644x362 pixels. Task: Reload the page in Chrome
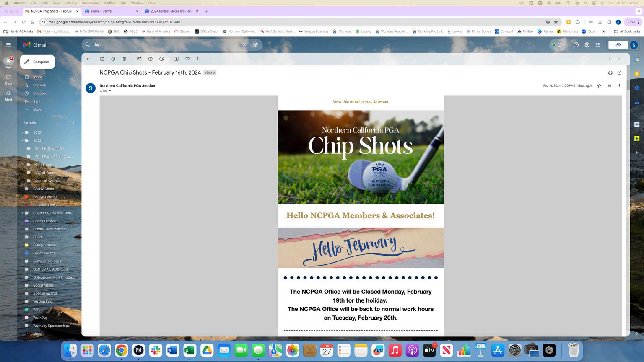(x=23, y=22)
